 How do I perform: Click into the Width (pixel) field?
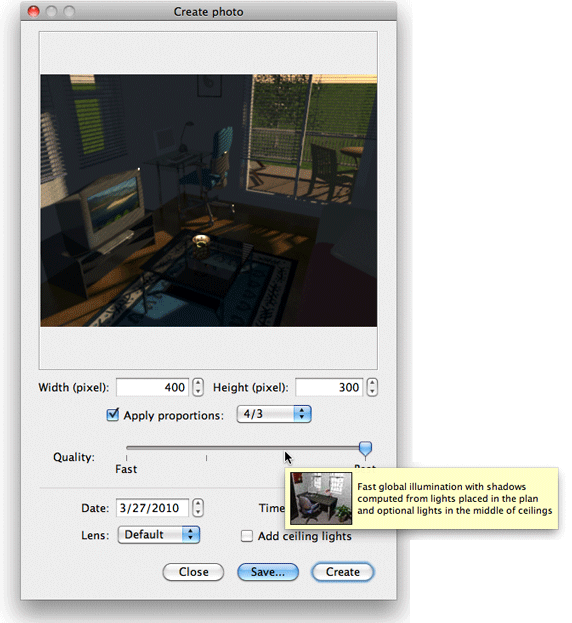click(153, 387)
